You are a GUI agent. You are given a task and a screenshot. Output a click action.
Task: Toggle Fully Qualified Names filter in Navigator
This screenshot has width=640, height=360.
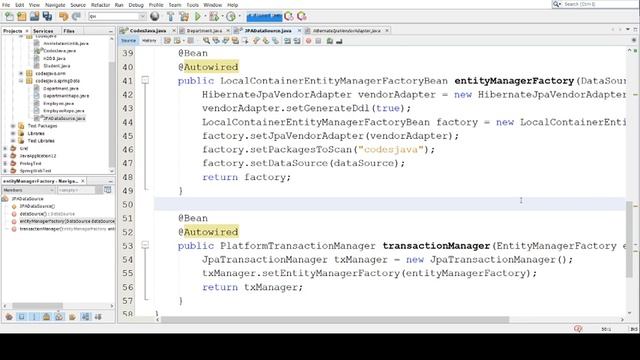(x=72, y=317)
